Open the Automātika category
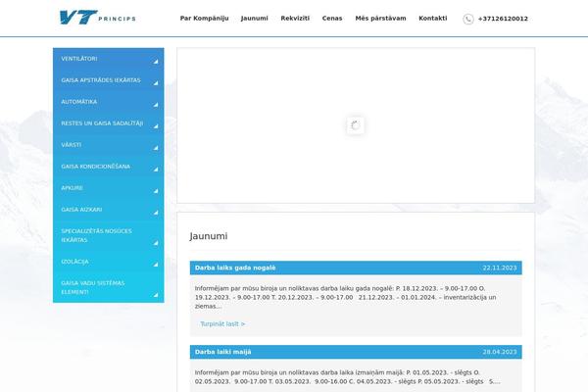 click(x=79, y=102)
